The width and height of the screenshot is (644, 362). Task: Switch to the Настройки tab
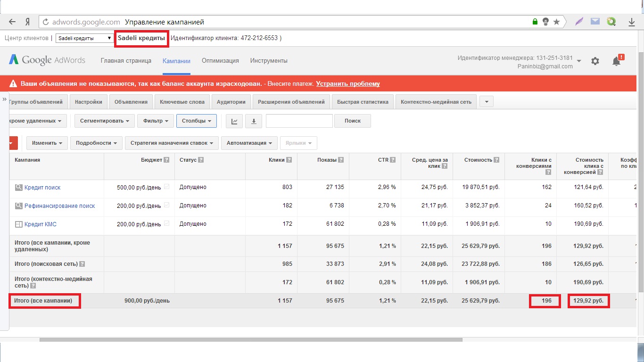[x=88, y=102]
